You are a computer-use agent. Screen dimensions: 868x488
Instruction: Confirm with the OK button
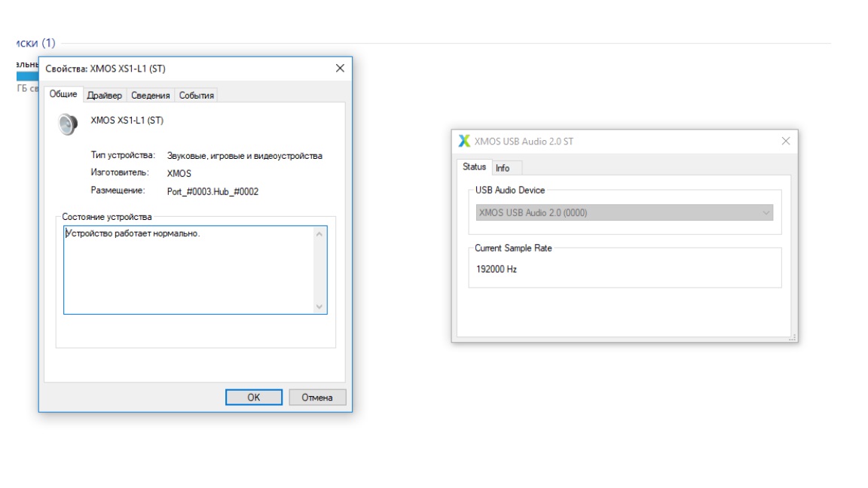[x=253, y=398]
